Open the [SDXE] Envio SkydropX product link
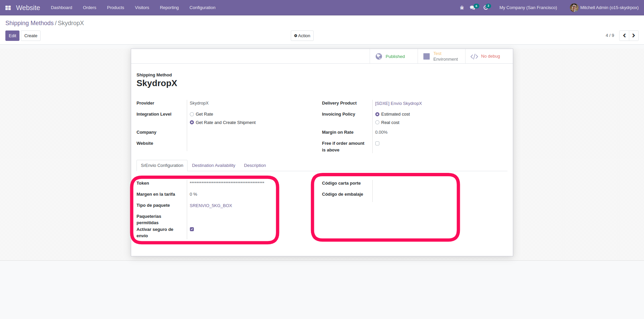The image size is (644, 319). pyautogui.click(x=398, y=104)
